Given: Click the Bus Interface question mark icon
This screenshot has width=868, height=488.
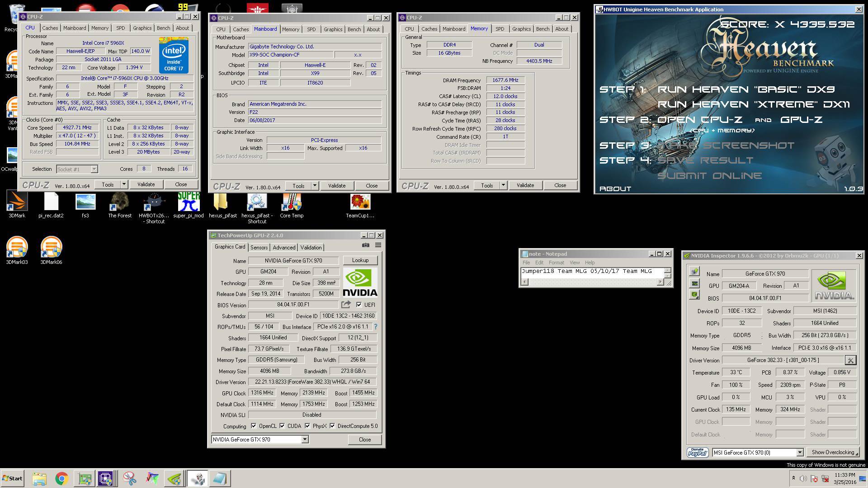Looking at the screenshot, I should pos(375,327).
